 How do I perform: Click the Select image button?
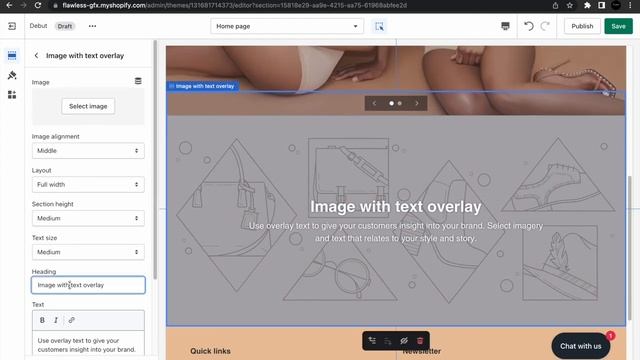click(88, 106)
